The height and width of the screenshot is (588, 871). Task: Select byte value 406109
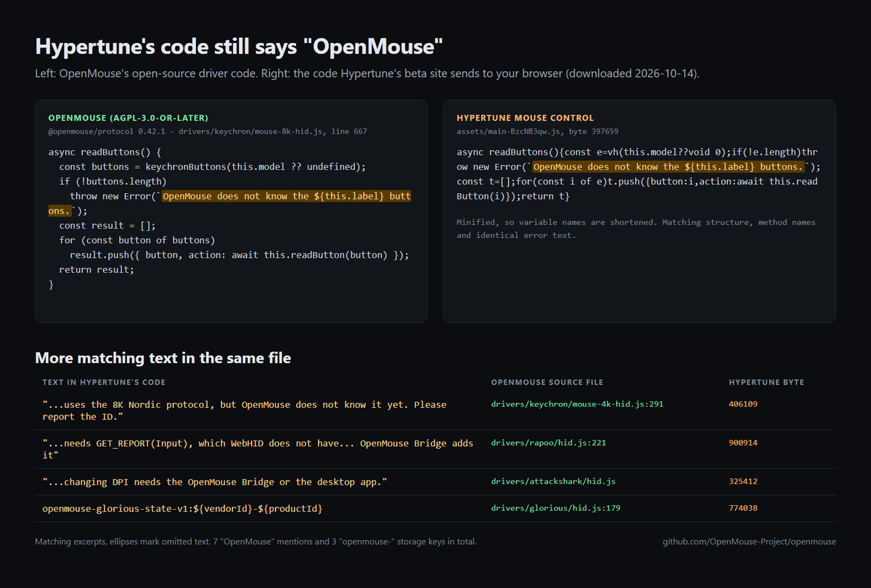743,404
